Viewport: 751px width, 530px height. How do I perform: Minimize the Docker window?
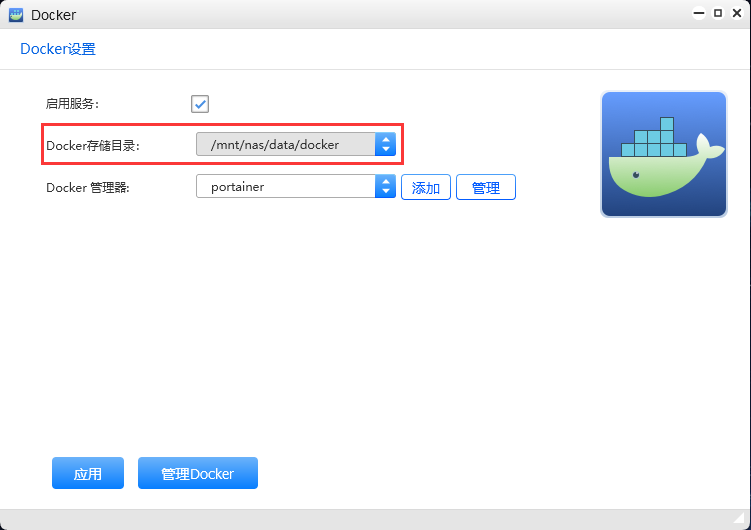(x=699, y=13)
